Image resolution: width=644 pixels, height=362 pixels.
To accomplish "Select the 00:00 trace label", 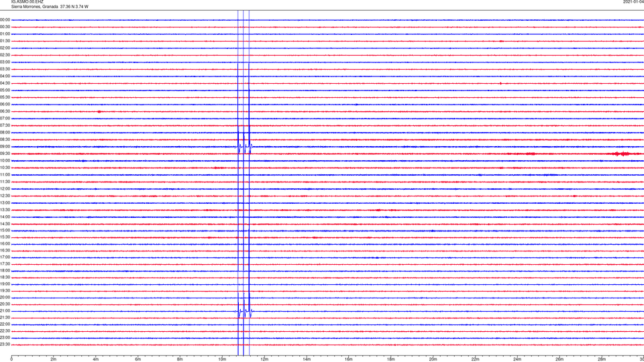I will pos(5,19).
